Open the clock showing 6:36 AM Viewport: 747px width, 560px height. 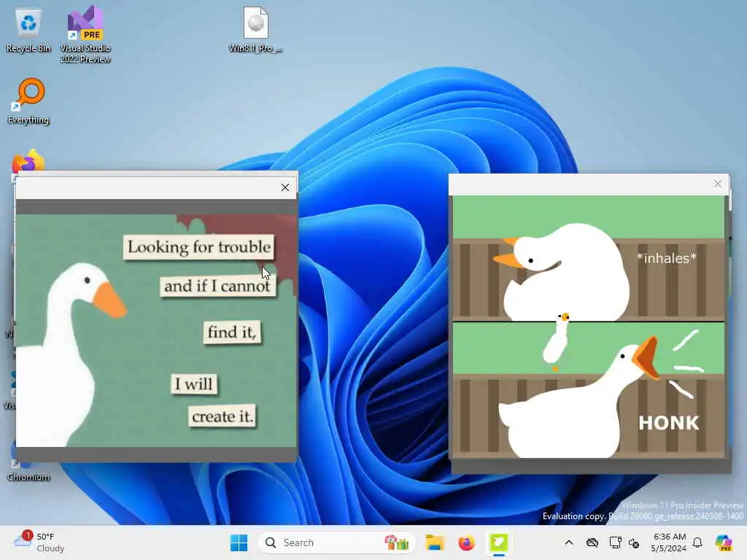669,542
